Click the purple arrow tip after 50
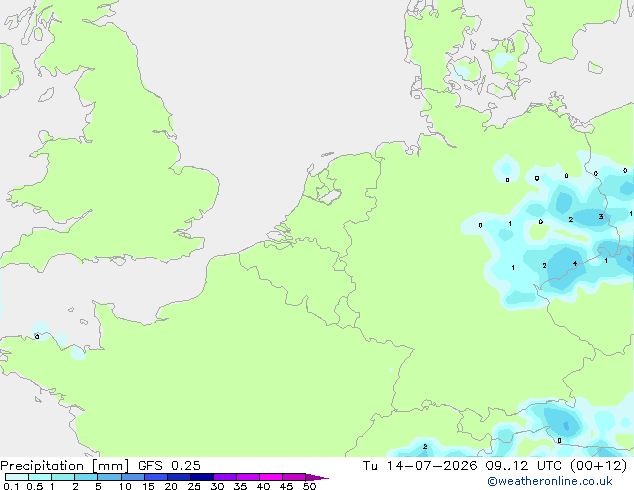 tap(317, 477)
